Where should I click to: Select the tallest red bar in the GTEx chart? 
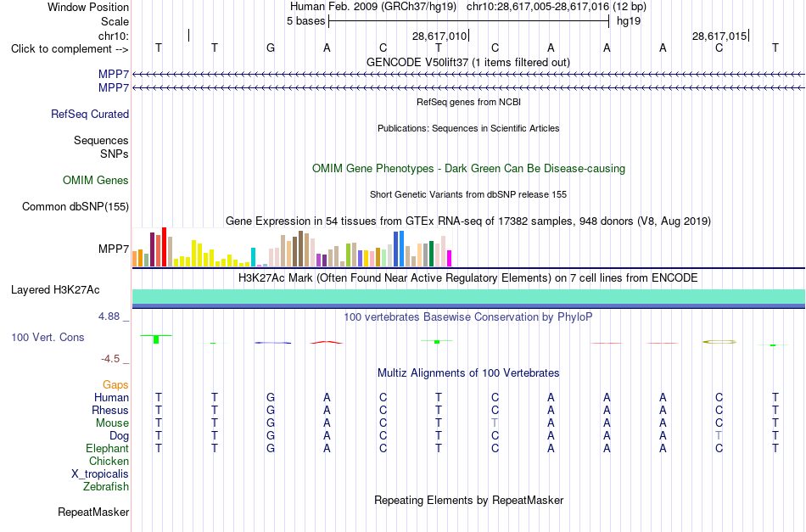(164, 247)
